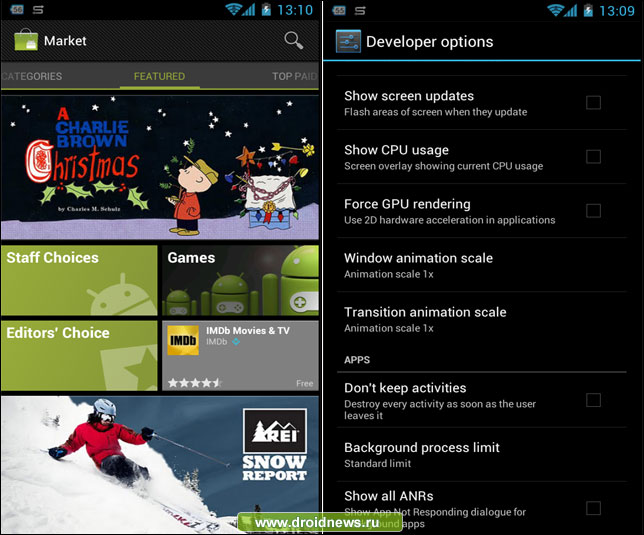Screen dimensions: 644x535
Task: Tap the REI logo on Snow Report banner
Action: point(275,431)
